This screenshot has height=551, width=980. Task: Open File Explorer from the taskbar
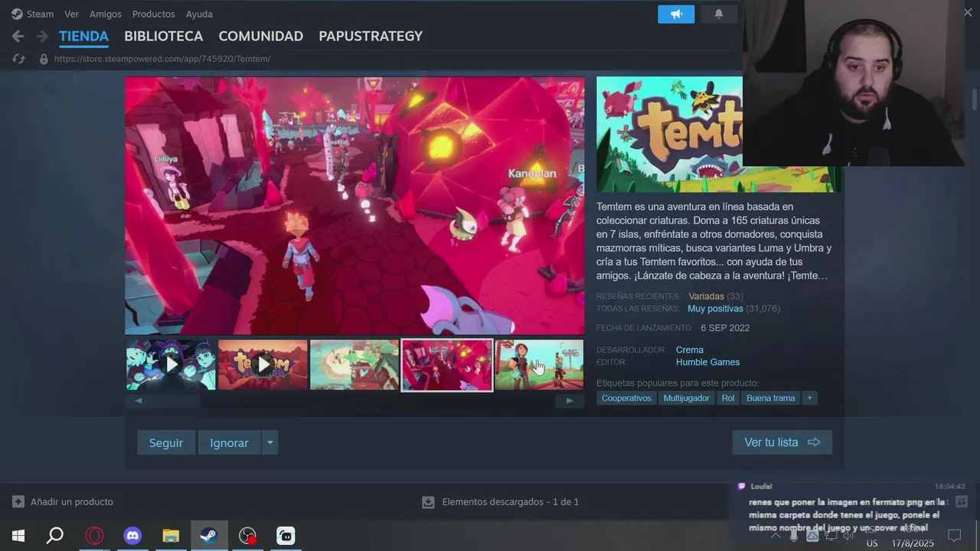point(170,536)
